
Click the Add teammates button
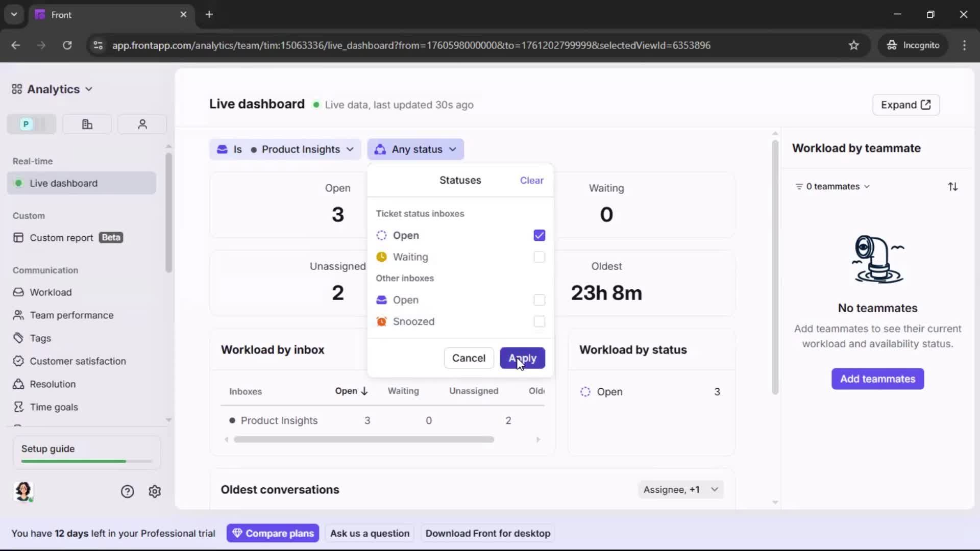[x=877, y=379]
